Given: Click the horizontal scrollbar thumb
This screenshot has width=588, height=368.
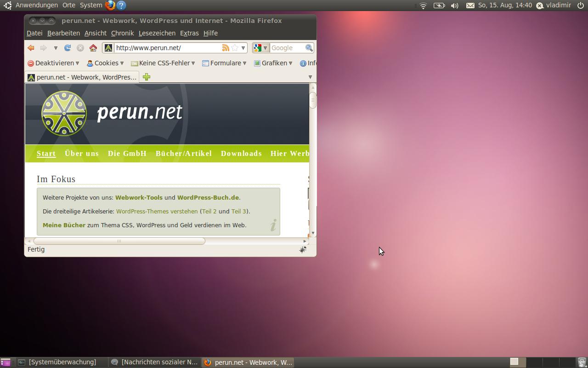Looking at the screenshot, I should [x=119, y=241].
